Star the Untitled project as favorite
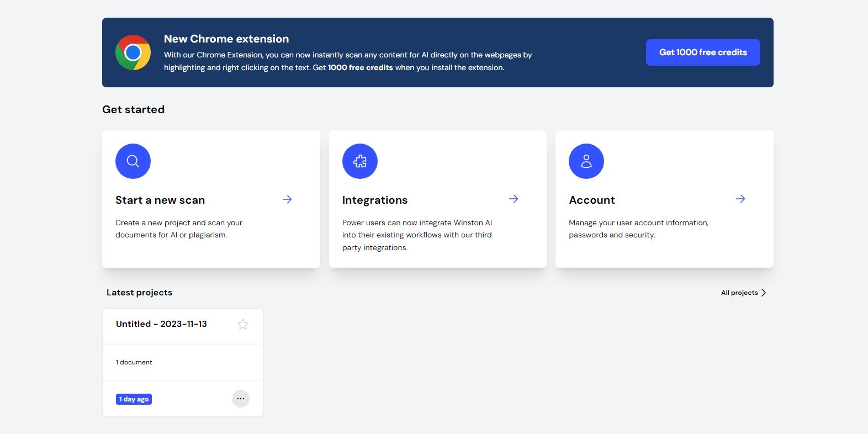Image resolution: width=868 pixels, height=434 pixels. pyautogui.click(x=243, y=325)
